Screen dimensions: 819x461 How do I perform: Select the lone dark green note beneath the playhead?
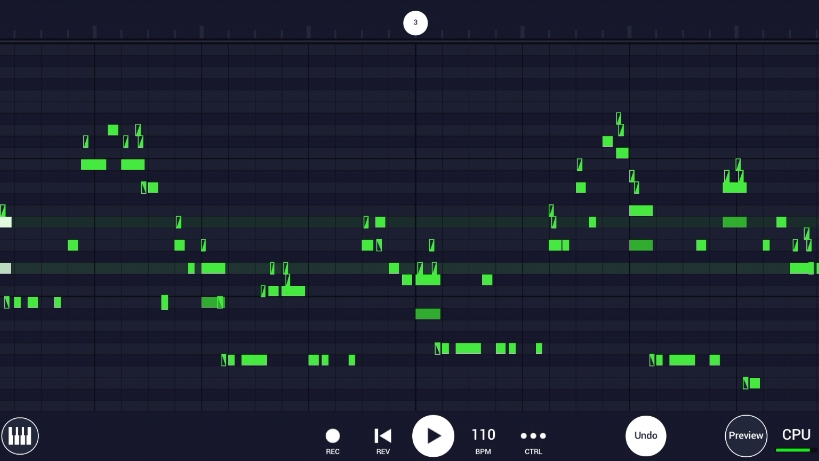(428, 314)
